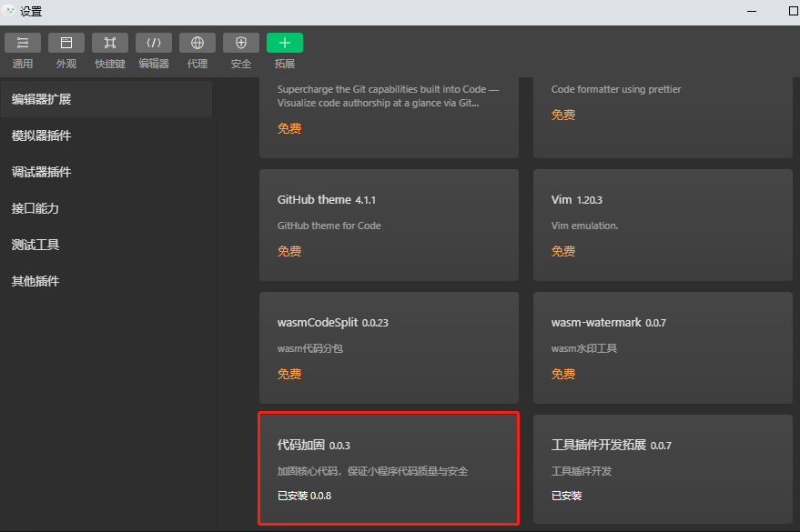Switch to the 外观 appearance settings

[x=66, y=50]
